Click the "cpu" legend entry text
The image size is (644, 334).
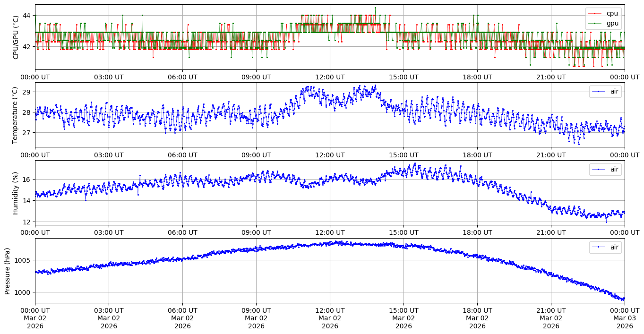tap(612, 13)
